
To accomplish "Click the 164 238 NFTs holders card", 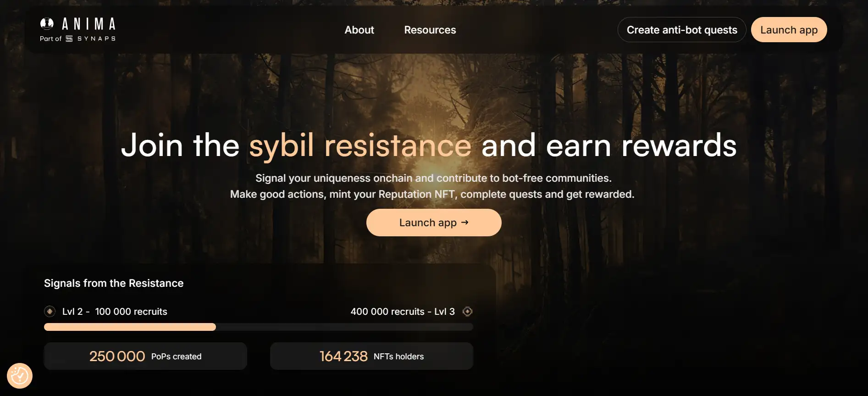I will pyautogui.click(x=371, y=356).
